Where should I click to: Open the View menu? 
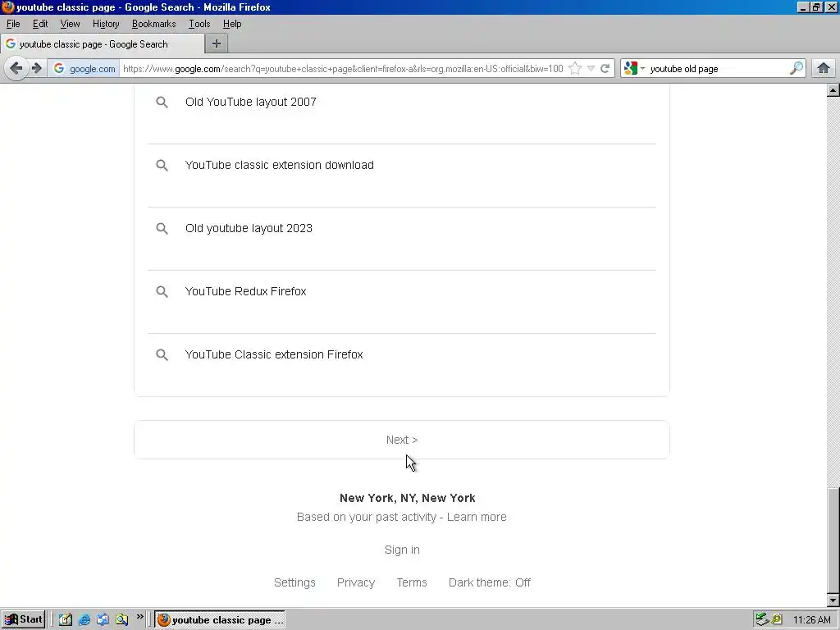click(x=70, y=24)
